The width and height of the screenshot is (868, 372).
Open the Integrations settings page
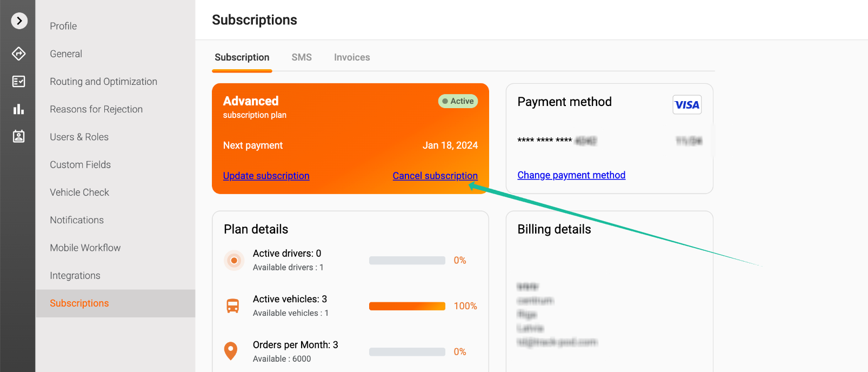tap(75, 276)
